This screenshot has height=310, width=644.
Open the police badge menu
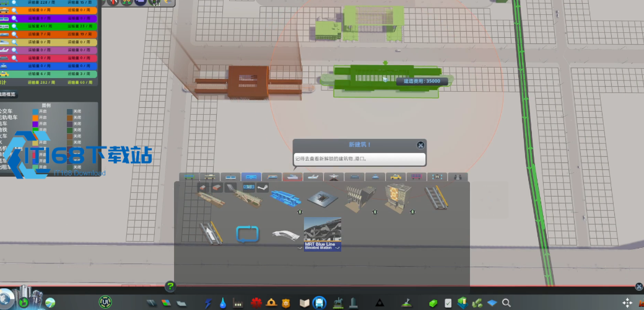[x=285, y=303]
